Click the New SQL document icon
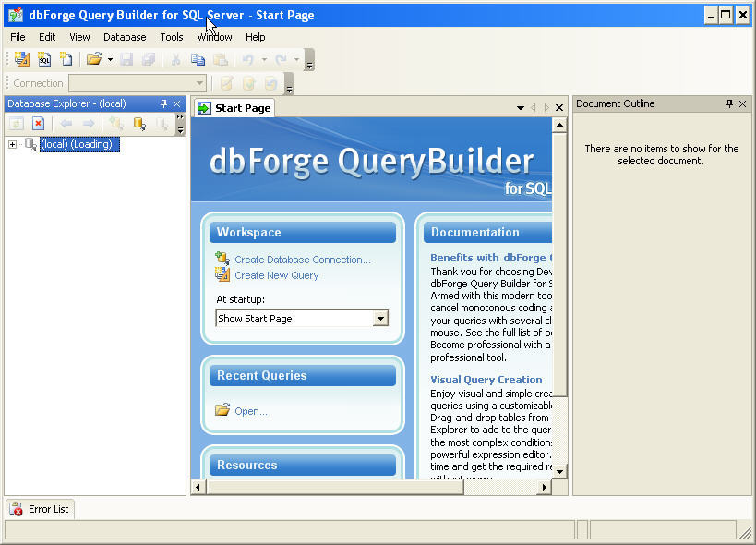756x545 pixels. tap(44, 59)
